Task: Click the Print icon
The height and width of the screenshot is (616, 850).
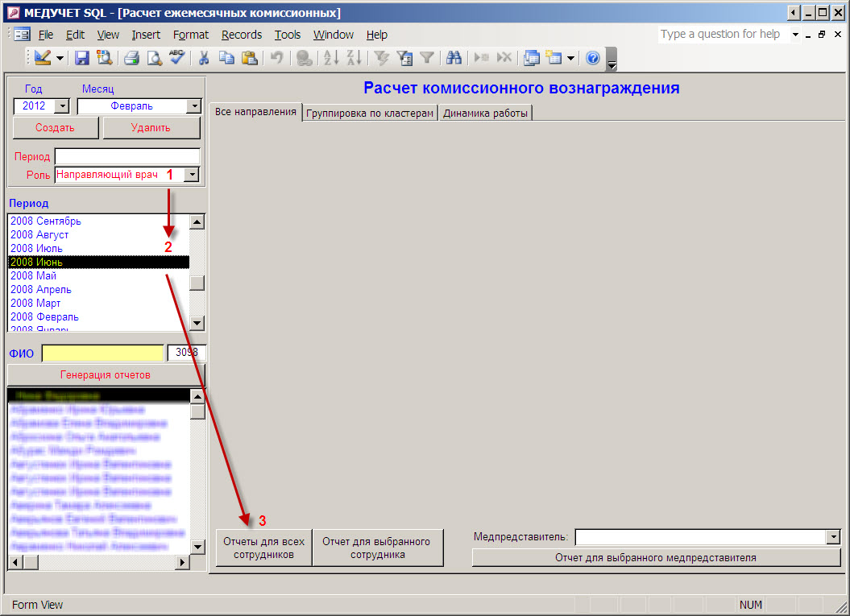Action: (131, 58)
